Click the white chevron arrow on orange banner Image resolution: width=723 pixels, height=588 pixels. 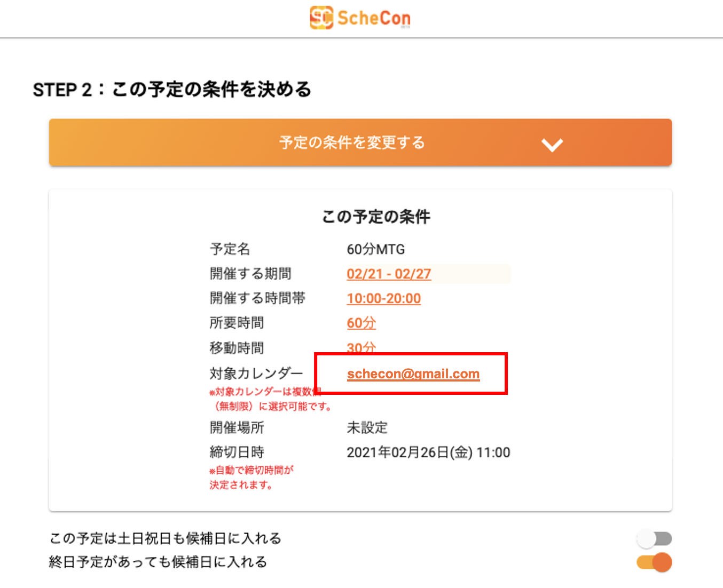(x=552, y=145)
